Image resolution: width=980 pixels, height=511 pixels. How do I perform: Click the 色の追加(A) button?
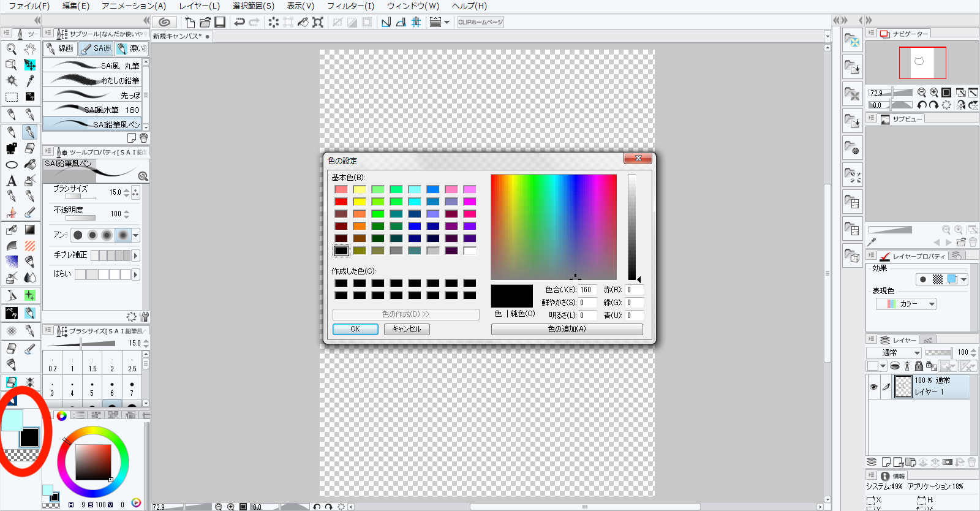[567, 329]
